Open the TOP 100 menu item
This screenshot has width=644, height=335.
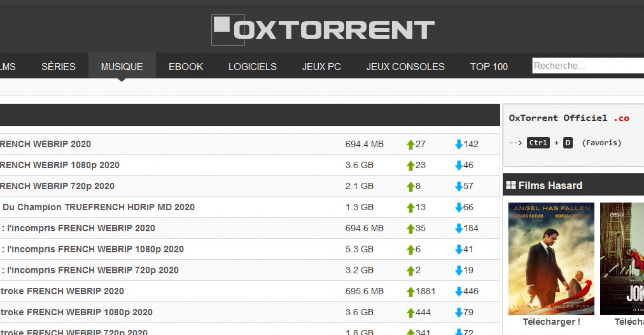point(489,66)
